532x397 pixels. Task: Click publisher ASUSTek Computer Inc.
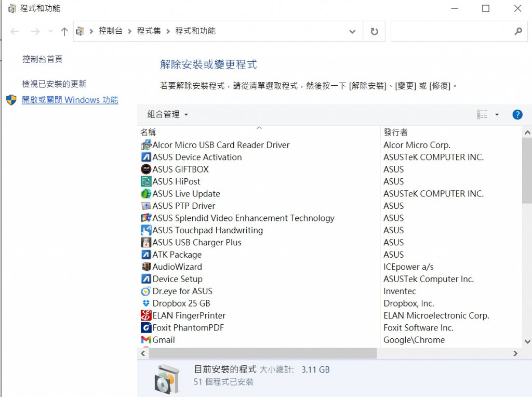[x=429, y=279]
